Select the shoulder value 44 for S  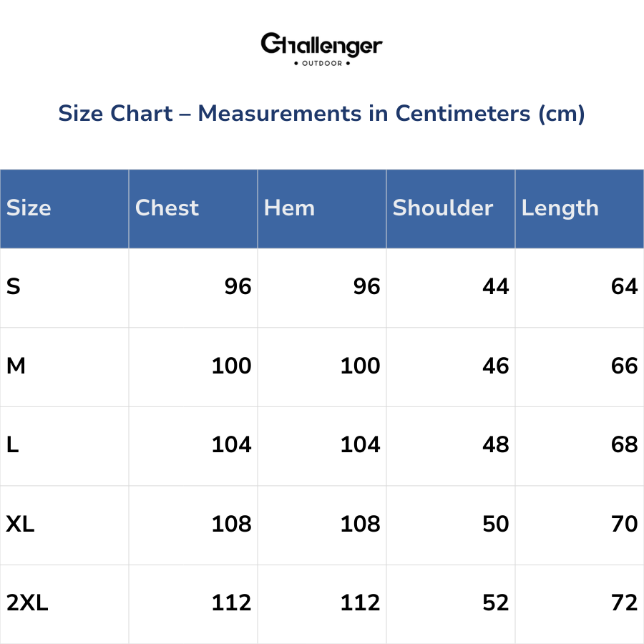click(495, 287)
